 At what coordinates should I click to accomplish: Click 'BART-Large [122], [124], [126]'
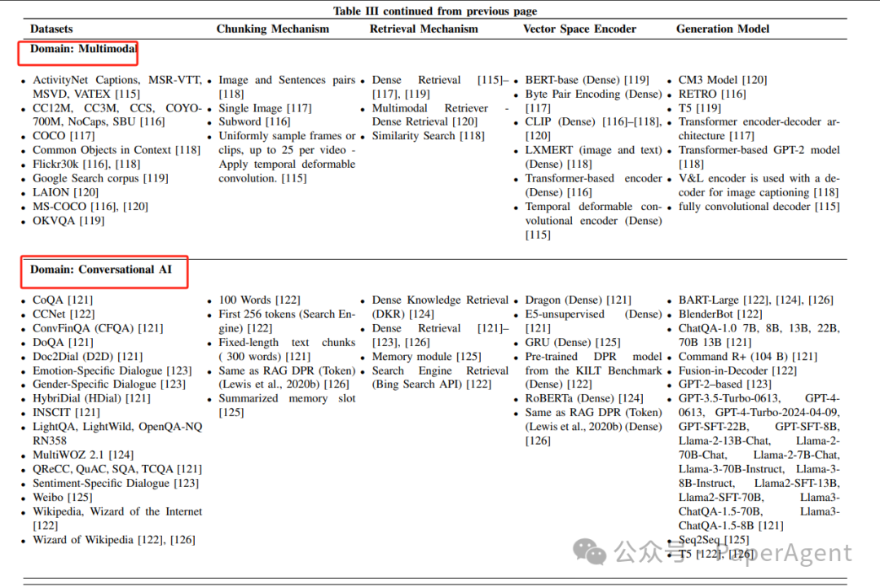[x=756, y=301]
